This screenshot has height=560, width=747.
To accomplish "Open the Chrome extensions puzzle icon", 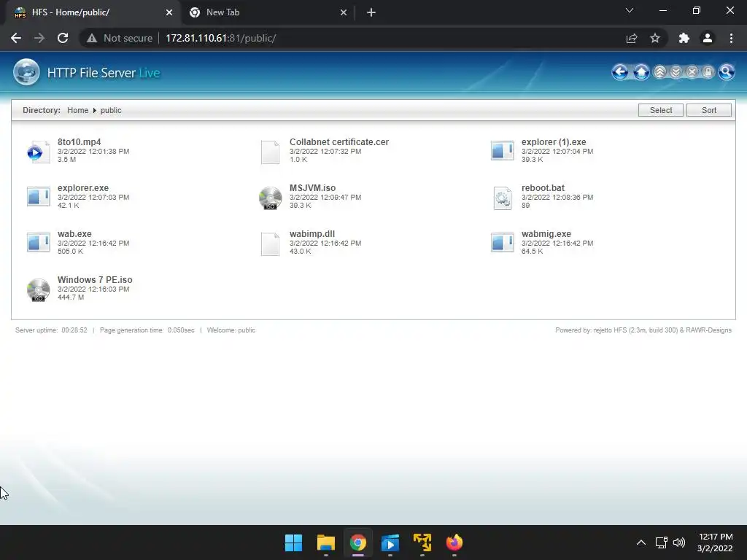I will [684, 38].
